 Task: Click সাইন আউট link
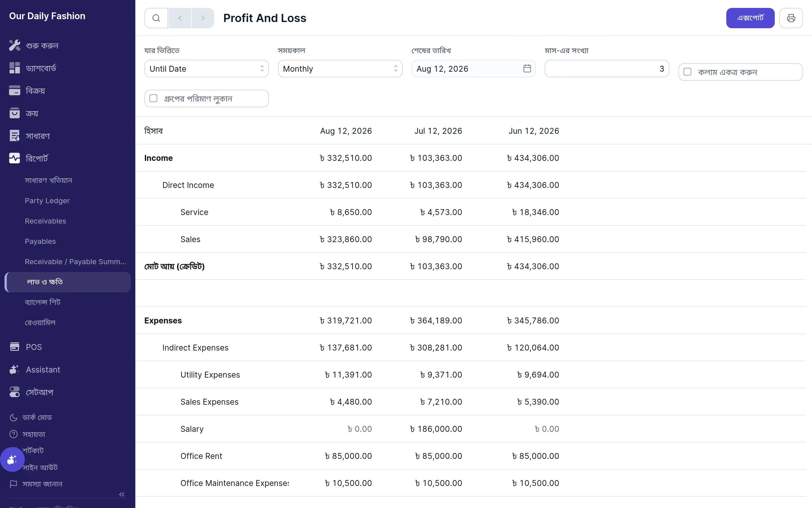(x=40, y=467)
